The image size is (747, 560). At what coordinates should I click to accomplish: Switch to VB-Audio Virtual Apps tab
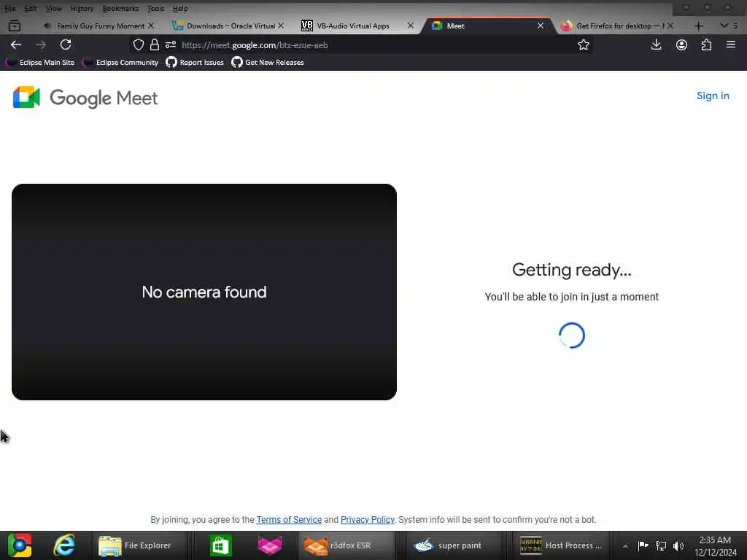point(353,26)
